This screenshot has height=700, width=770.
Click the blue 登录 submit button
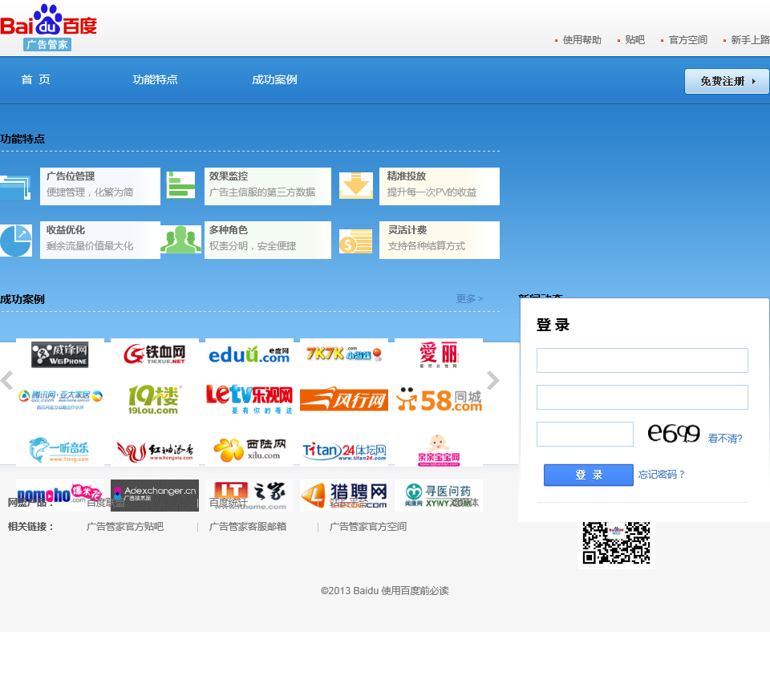click(588, 475)
